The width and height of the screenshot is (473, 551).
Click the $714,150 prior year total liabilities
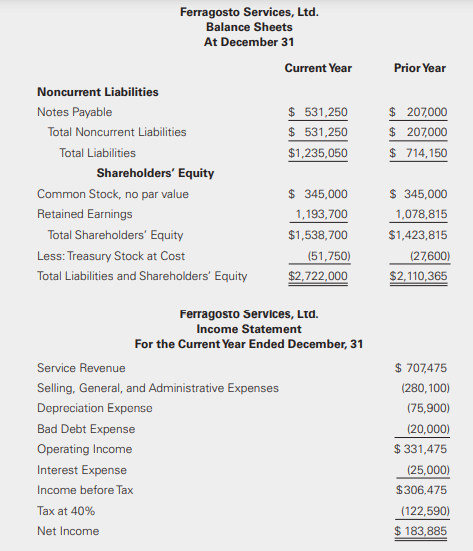click(x=418, y=153)
